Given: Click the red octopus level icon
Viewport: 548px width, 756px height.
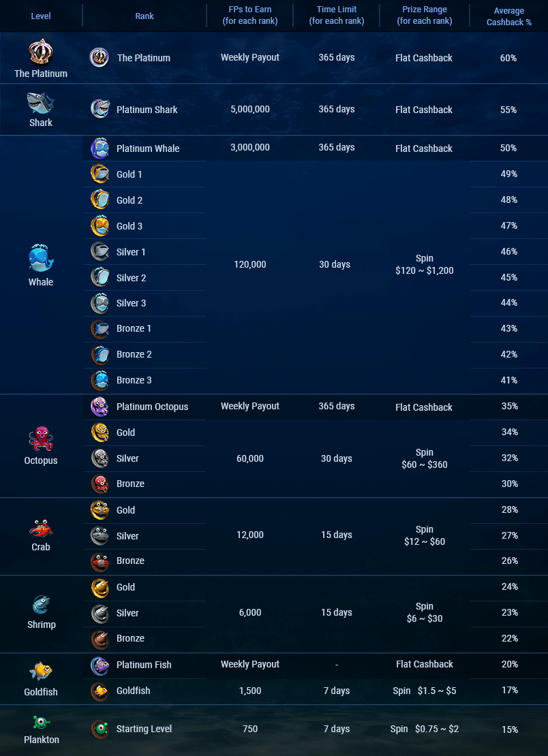Looking at the screenshot, I should (41, 439).
